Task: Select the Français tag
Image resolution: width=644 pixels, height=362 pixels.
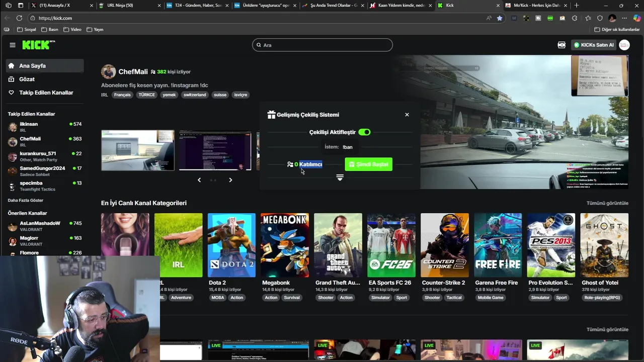Action: click(x=122, y=95)
